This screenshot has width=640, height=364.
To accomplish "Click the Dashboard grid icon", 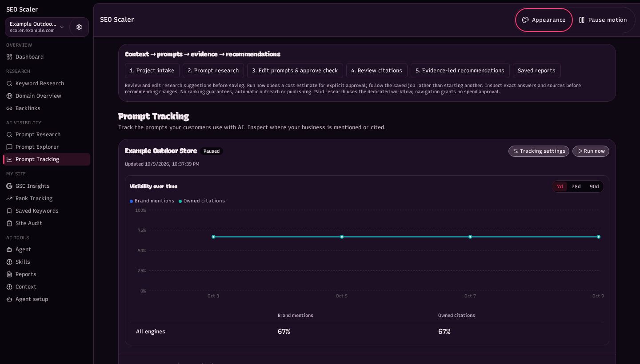I will click(x=9, y=57).
